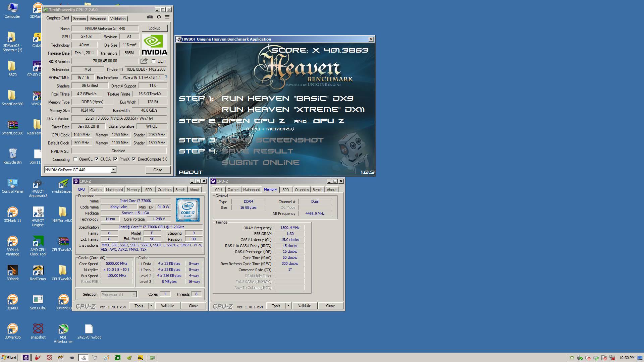Toggle the CUDA checkbox
The height and width of the screenshot is (362, 644).
97,159
